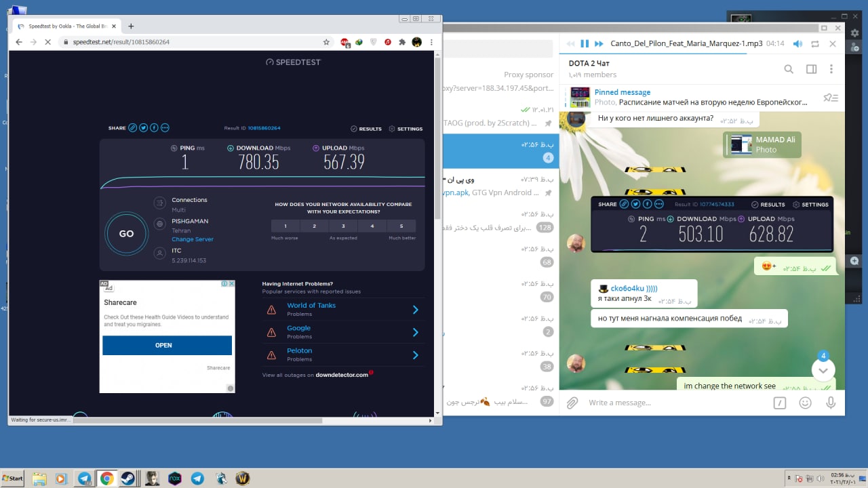
Task: Record a voice message microphone
Action: point(831,403)
